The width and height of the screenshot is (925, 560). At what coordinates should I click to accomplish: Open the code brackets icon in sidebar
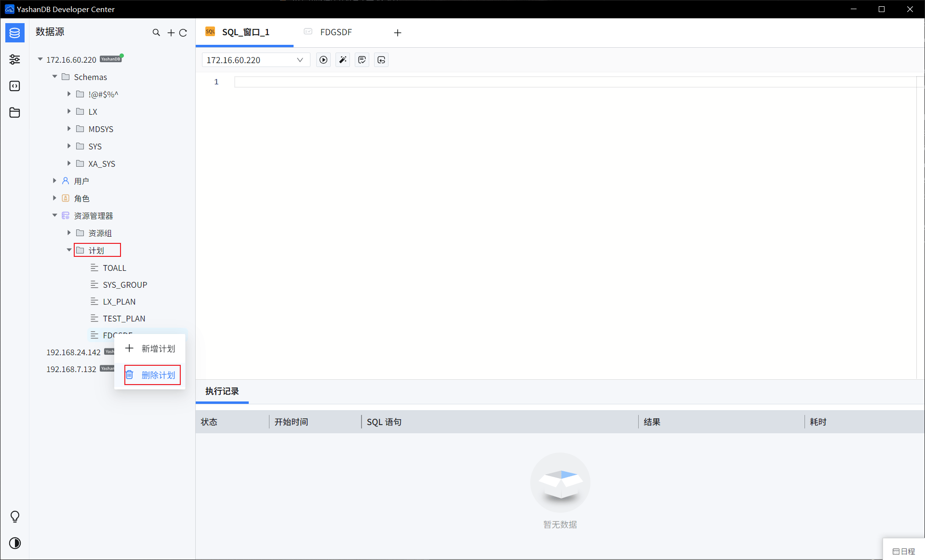pos(14,86)
